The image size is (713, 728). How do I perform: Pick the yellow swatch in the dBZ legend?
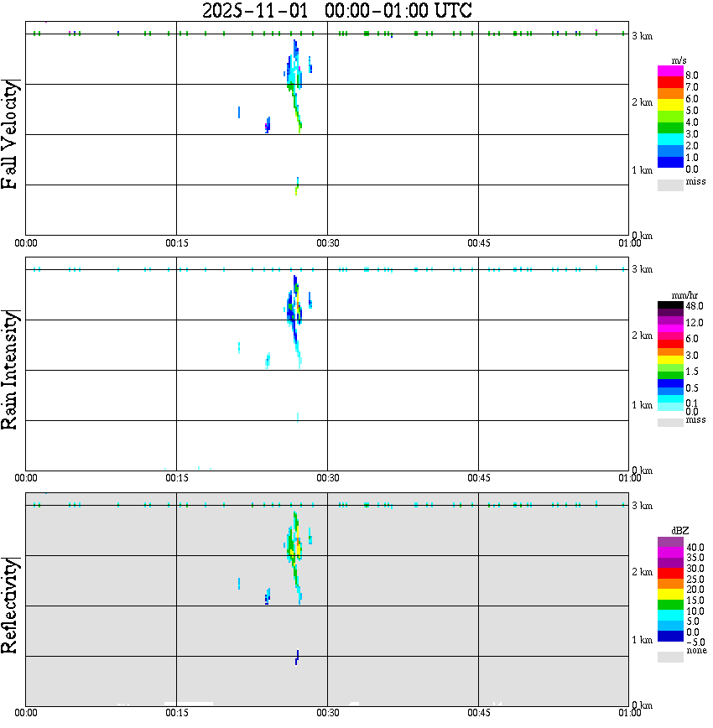tap(670, 595)
